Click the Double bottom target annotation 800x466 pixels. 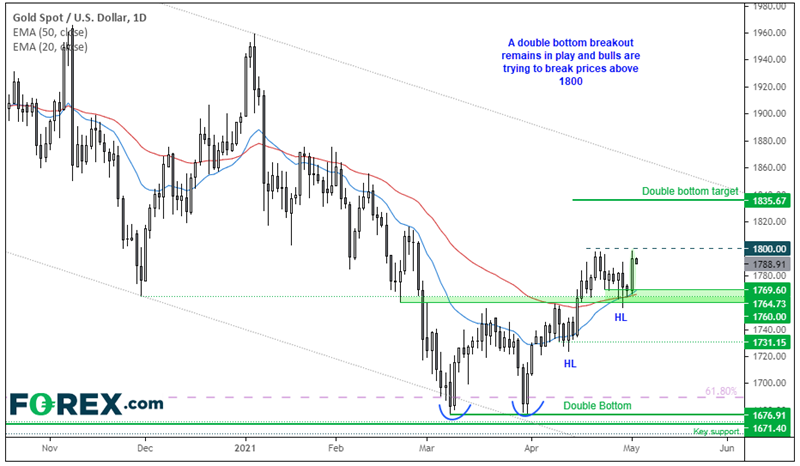[690, 191]
